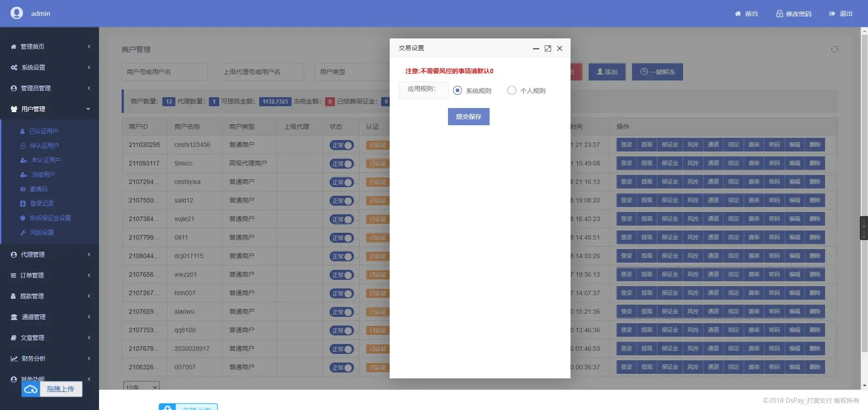This screenshot has width=868, height=410.
Task: Open the 15条 page size dropdown
Action: [x=141, y=387]
